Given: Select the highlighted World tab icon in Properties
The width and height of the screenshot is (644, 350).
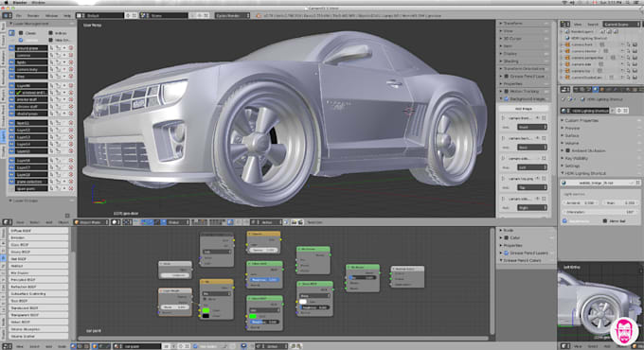Looking at the screenshot, I should point(596,90).
